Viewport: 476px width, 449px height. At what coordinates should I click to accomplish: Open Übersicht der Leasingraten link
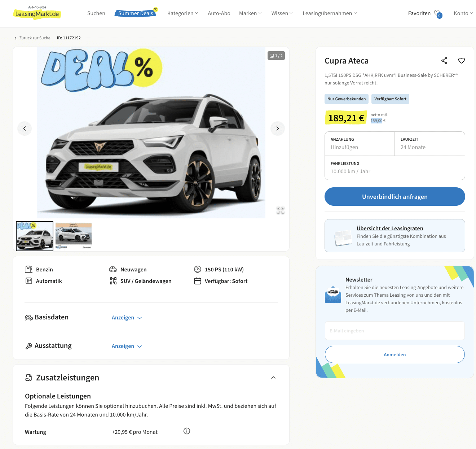[390, 228]
